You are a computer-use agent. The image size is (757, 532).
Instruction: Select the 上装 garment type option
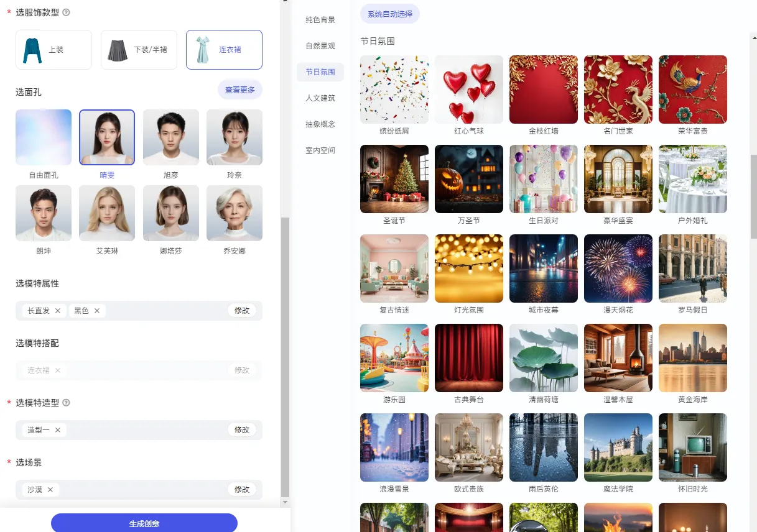coord(53,50)
